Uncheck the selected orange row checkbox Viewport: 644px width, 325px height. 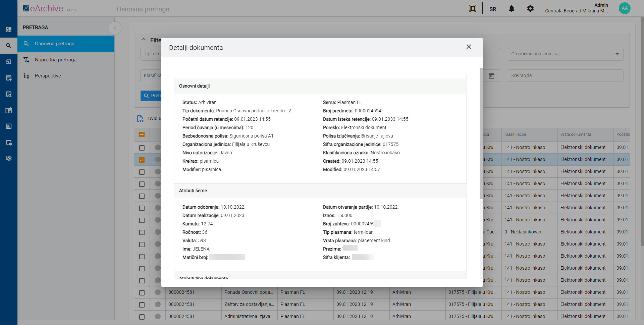(x=142, y=160)
